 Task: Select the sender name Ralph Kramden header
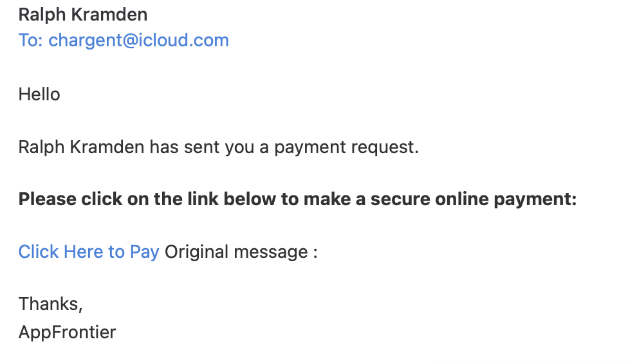click(82, 14)
